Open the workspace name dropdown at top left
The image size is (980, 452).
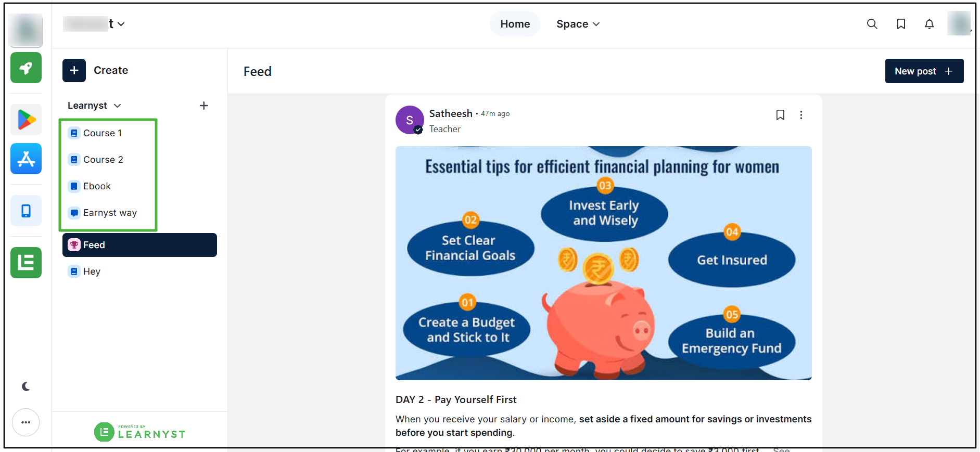[94, 24]
